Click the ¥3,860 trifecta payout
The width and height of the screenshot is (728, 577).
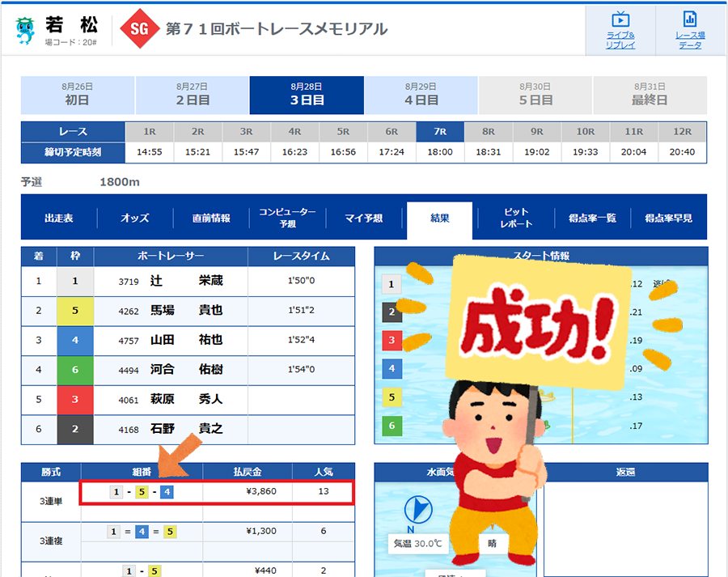[x=261, y=491]
